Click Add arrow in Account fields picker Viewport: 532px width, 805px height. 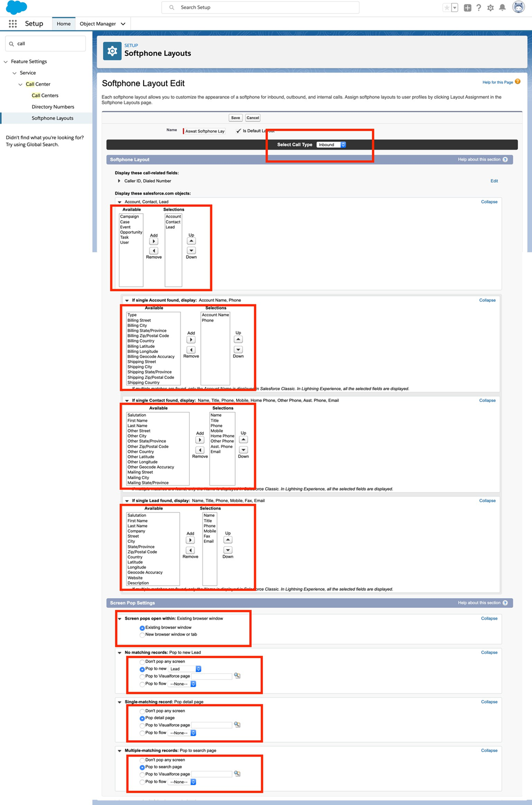191,340
